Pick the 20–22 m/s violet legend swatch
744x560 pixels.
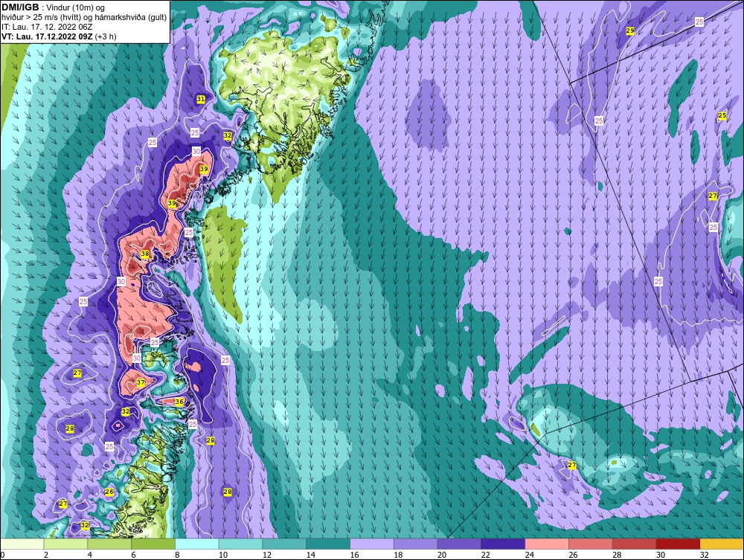459,544
